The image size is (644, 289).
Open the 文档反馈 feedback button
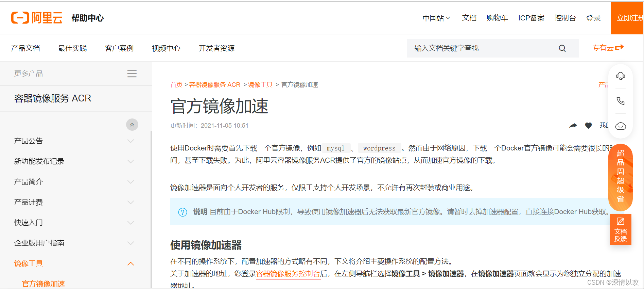pos(621,229)
